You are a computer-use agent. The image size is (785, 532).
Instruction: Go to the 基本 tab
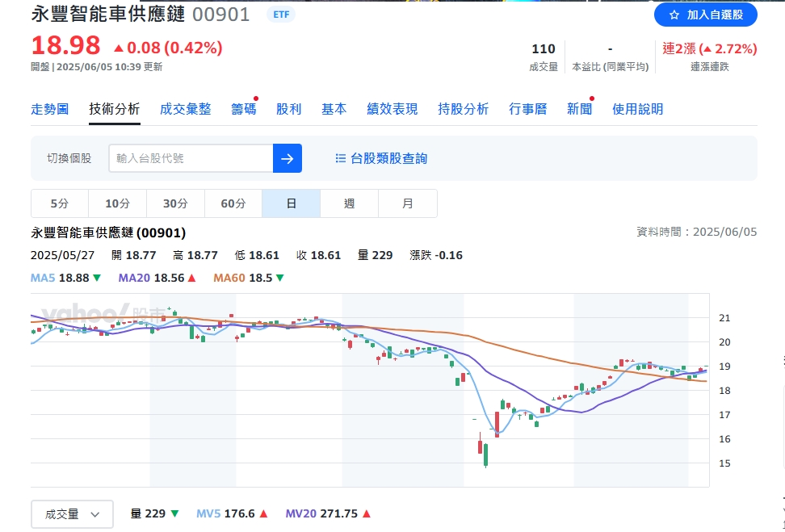334,109
